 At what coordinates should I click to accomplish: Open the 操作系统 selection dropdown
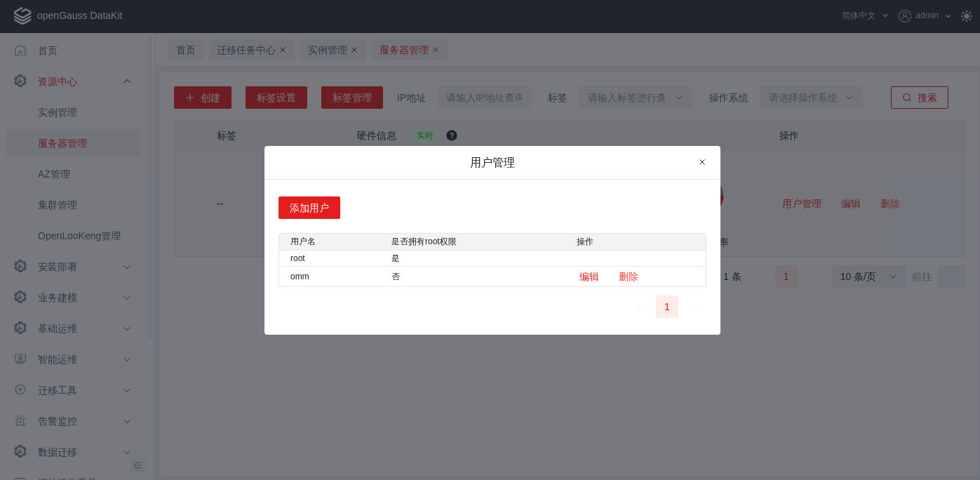(x=811, y=98)
